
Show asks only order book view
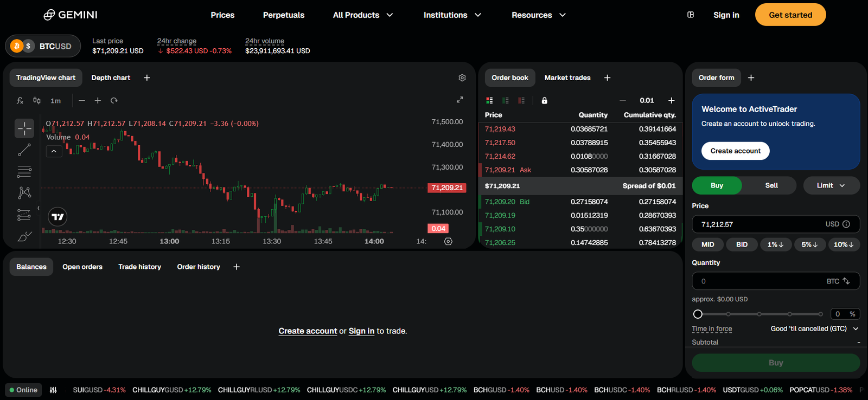(521, 101)
